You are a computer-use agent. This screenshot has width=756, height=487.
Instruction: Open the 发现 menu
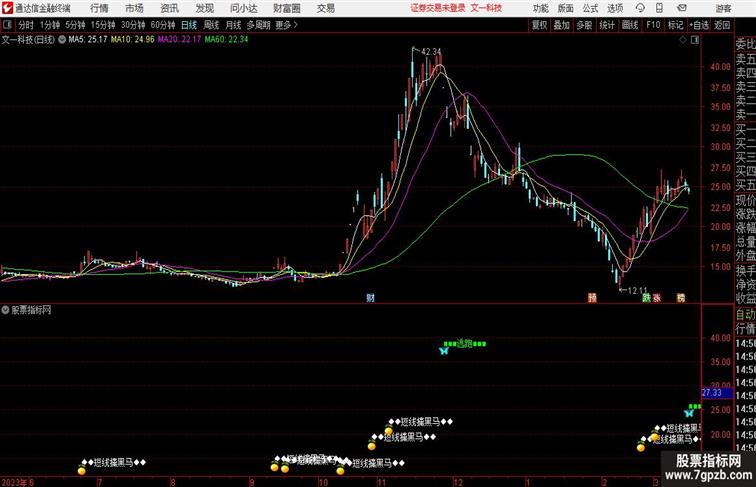point(204,8)
